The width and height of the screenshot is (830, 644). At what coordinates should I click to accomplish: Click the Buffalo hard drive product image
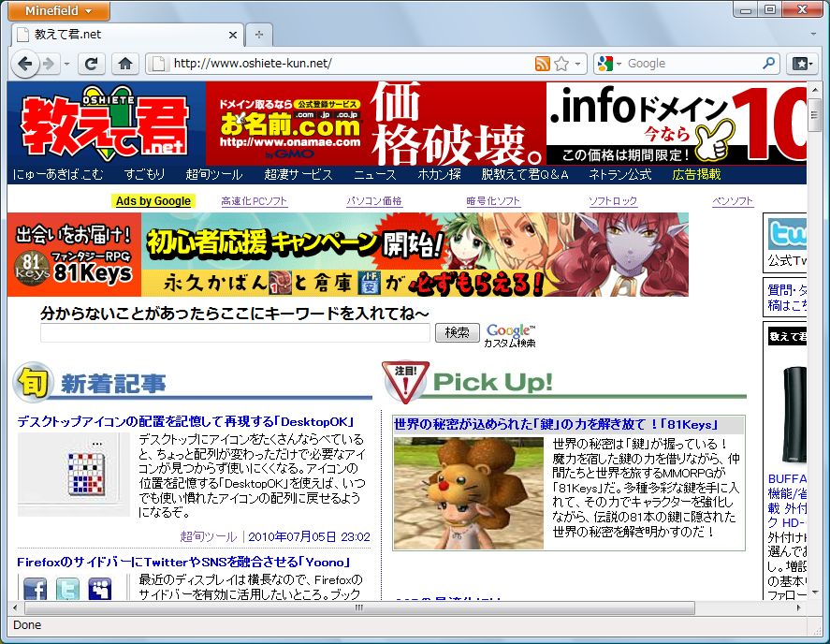[794, 416]
